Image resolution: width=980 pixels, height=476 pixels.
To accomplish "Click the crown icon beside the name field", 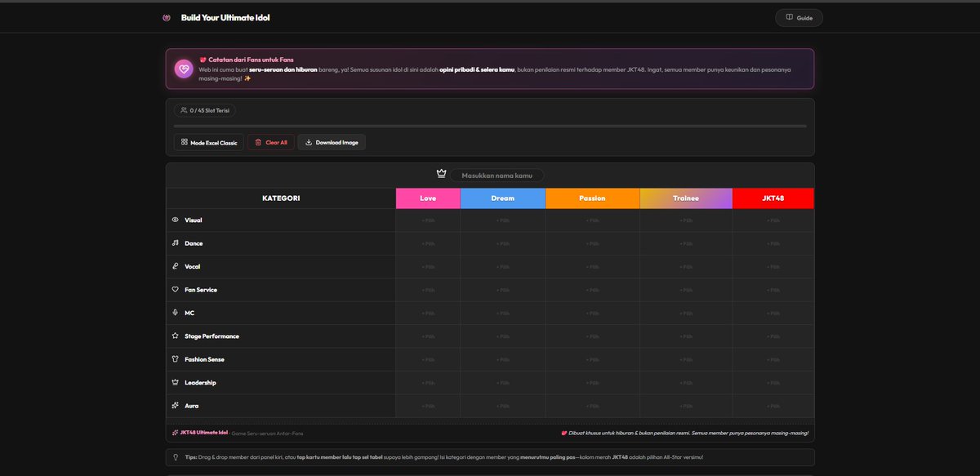I will click(442, 174).
